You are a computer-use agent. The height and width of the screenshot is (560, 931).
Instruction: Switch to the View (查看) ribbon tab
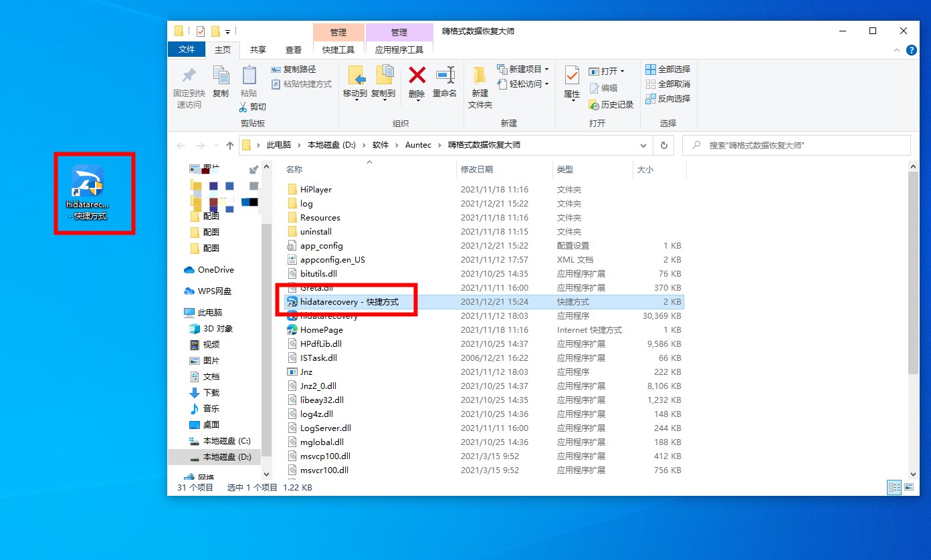click(x=294, y=49)
